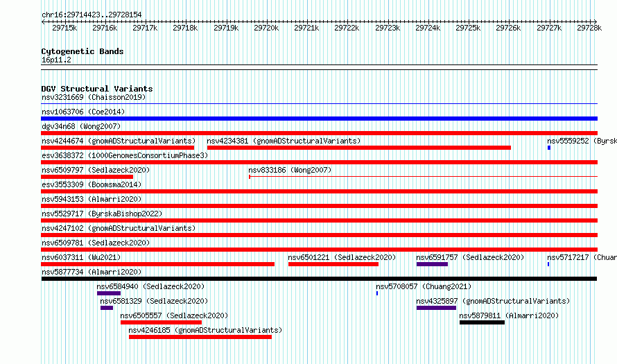617x364 pixels.
Task: Click the 29724k ruler position
Action: [428, 28]
